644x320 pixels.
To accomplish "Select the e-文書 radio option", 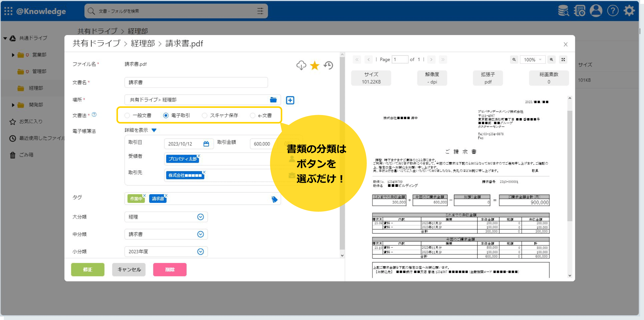I will (252, 116).
